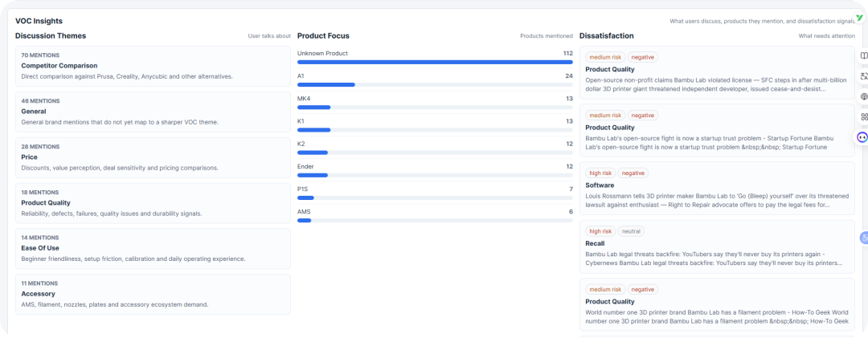868x338 pixels.
Task: Select the Ease Of Use theme card
Action: 153,249
